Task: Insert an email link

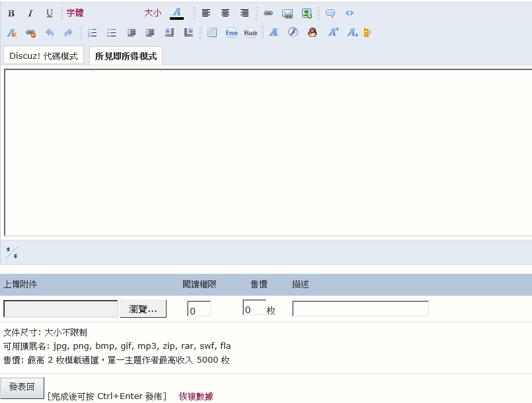Action: (287, 14)
